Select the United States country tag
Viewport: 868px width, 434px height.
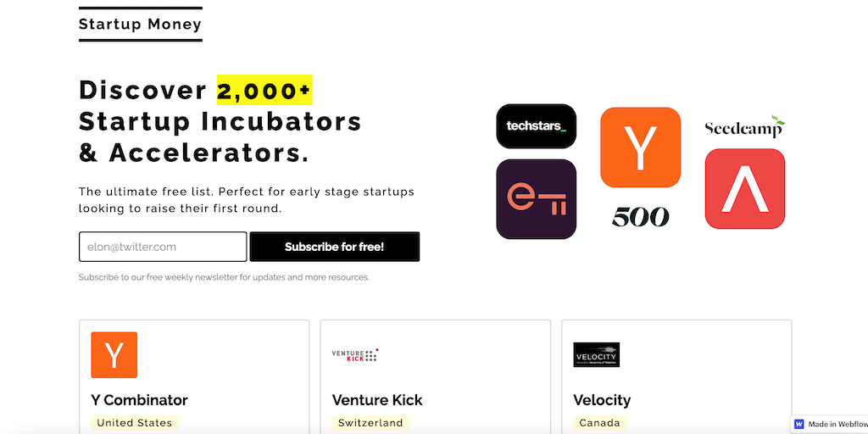tap(134, 422)
